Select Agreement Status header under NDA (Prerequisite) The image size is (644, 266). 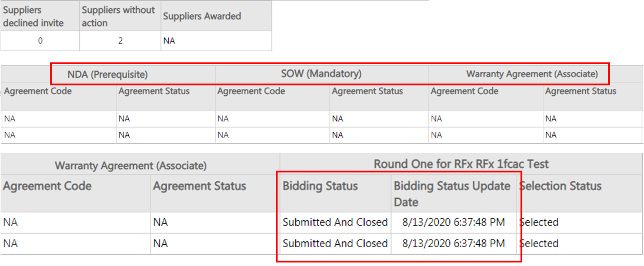pos(154,91)
